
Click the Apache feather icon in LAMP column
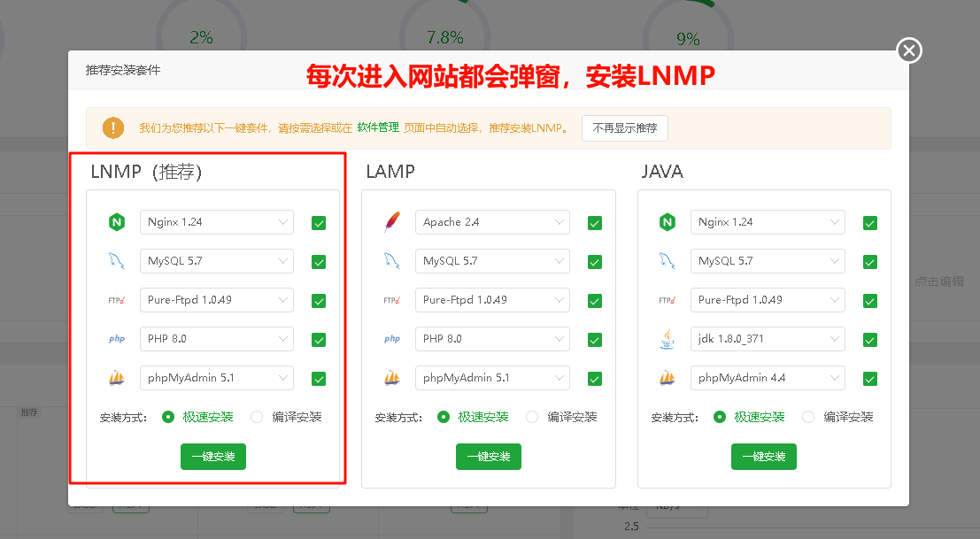click(392, 222)
